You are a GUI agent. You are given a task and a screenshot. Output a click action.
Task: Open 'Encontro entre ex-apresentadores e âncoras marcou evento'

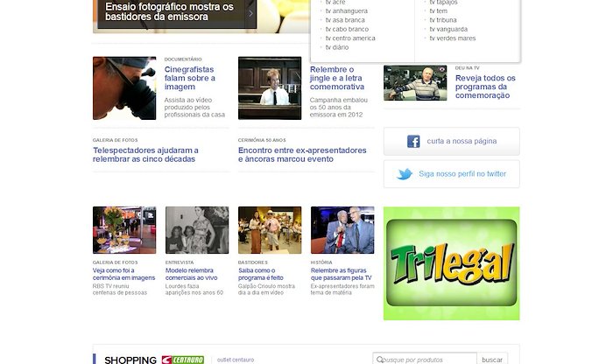tap(302, 154)
